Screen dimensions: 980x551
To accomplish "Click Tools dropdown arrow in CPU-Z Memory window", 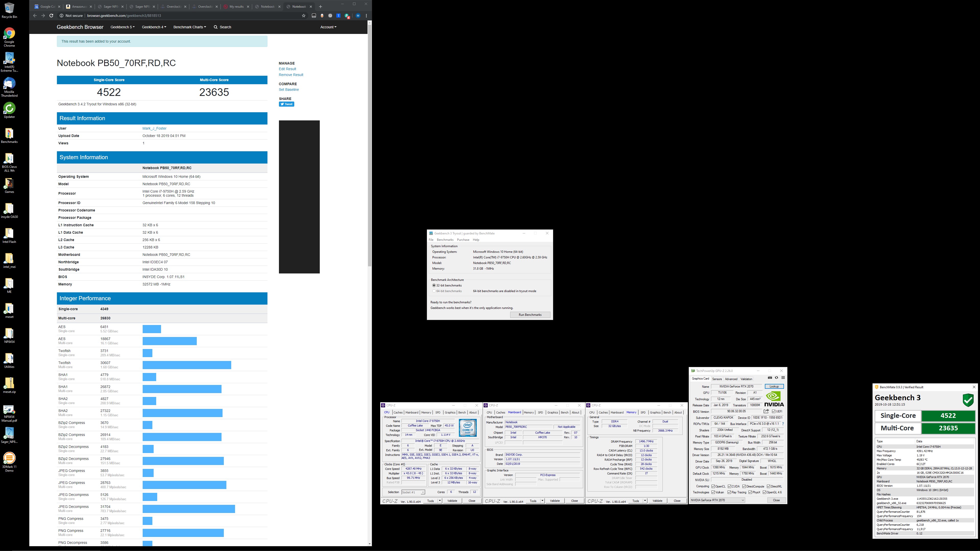I will click(x=645, y=501).
